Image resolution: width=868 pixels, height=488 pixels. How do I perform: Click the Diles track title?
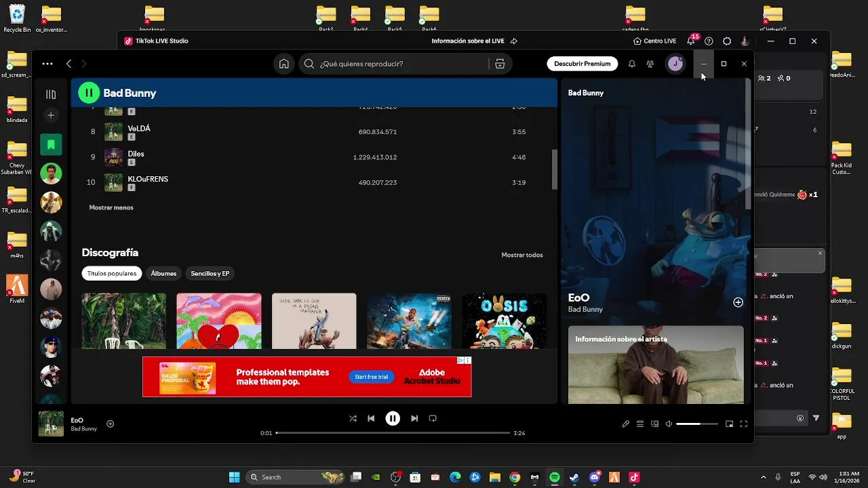(136, 154)
